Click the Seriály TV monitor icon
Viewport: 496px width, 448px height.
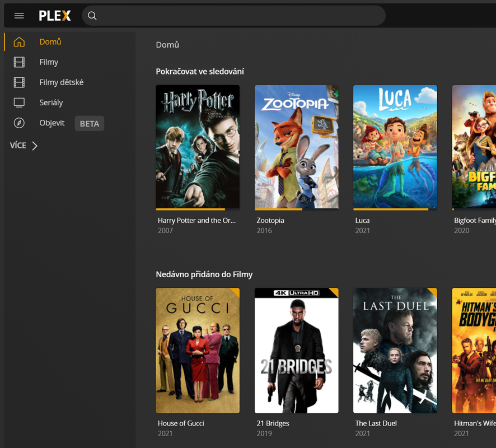coord(19,102)
